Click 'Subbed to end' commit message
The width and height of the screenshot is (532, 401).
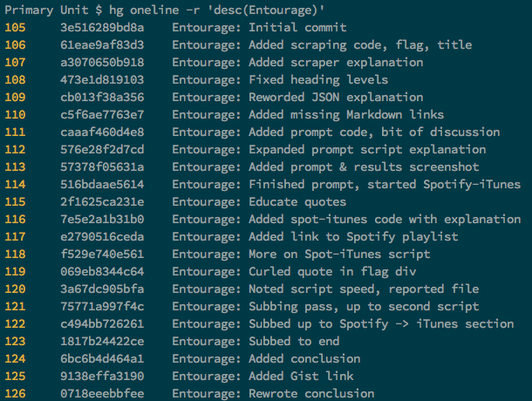click(x=294, y=342)
